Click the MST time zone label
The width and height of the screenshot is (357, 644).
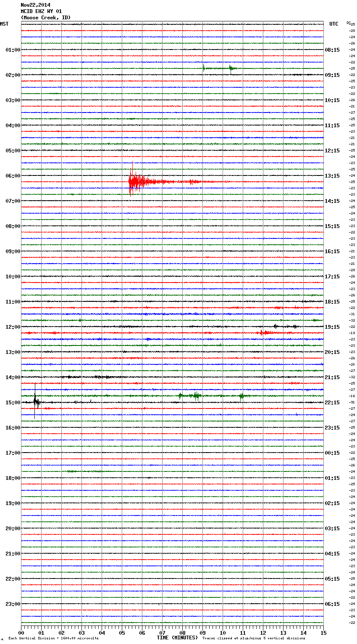tap(4, 24)
